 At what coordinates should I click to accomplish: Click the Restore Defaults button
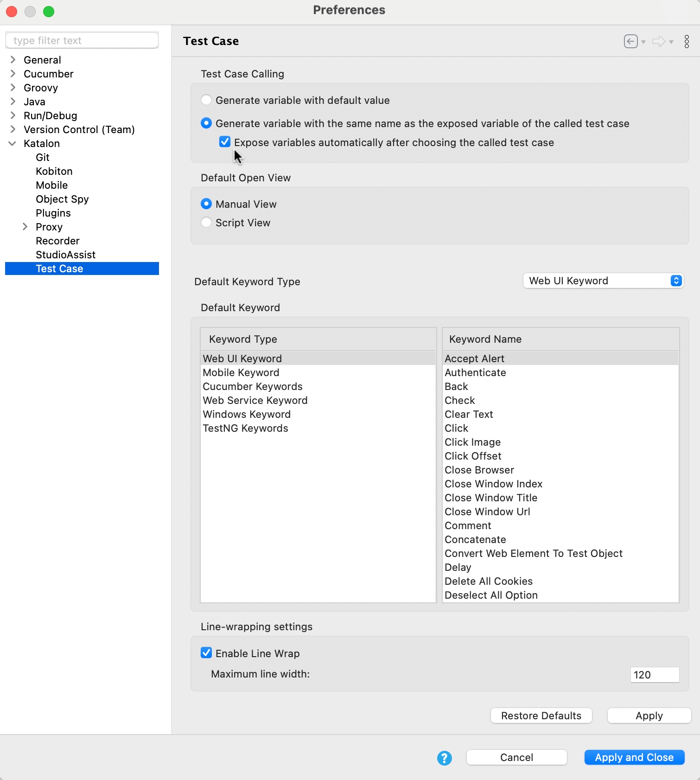pos(541,716)
